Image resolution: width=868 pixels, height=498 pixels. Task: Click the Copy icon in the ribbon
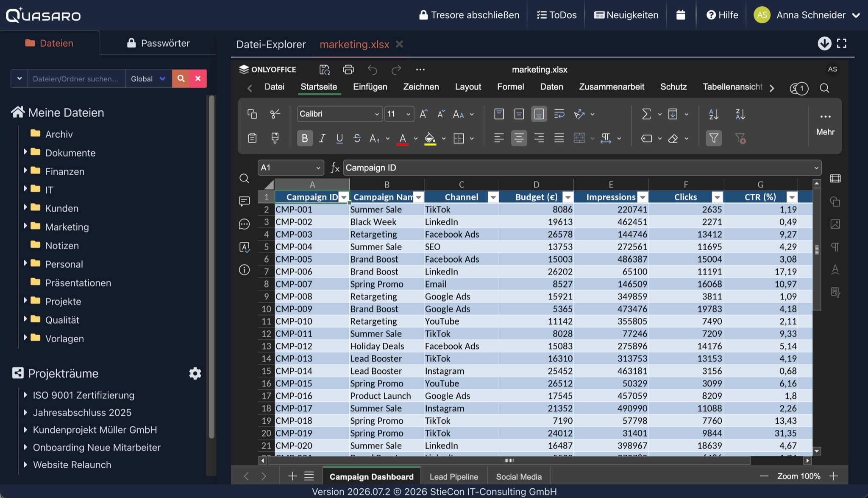pyautogui.click(x=252, y=114)
